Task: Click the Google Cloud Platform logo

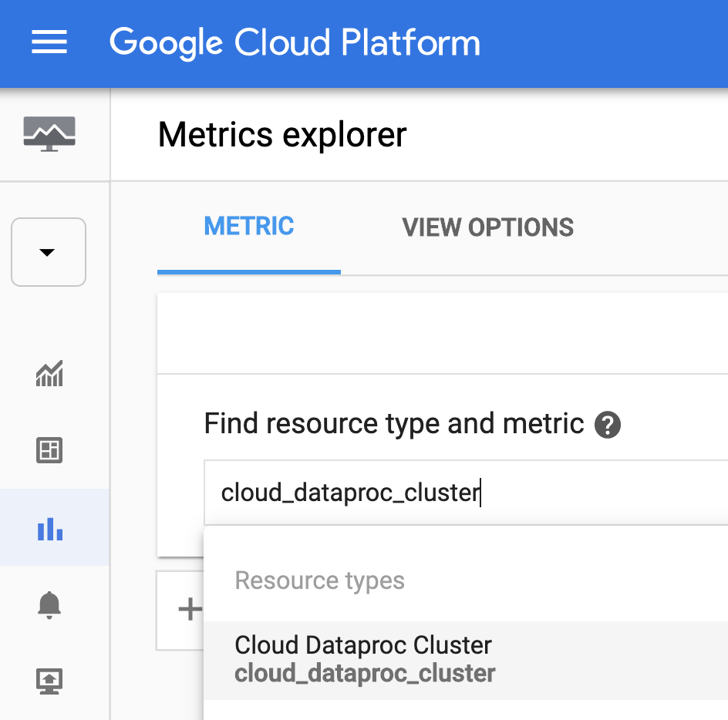Action: pos(295,42)
